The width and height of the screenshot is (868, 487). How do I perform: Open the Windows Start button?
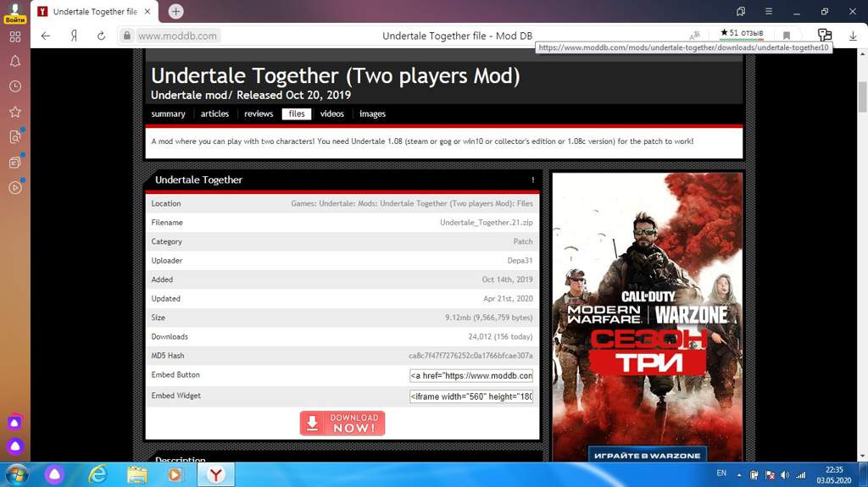16,474
